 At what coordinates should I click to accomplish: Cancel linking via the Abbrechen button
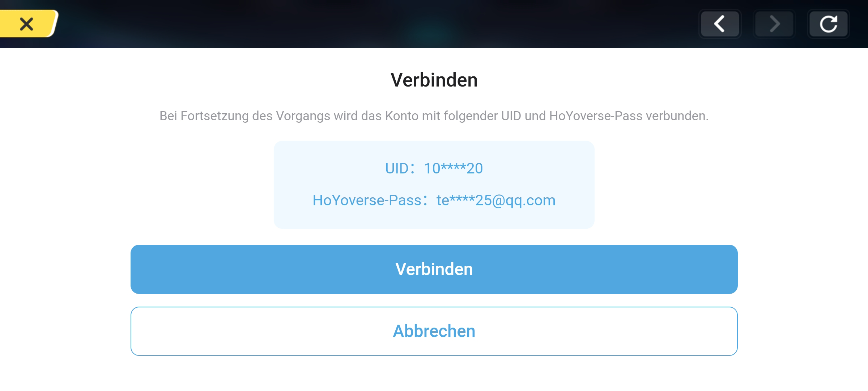[434, 331]
